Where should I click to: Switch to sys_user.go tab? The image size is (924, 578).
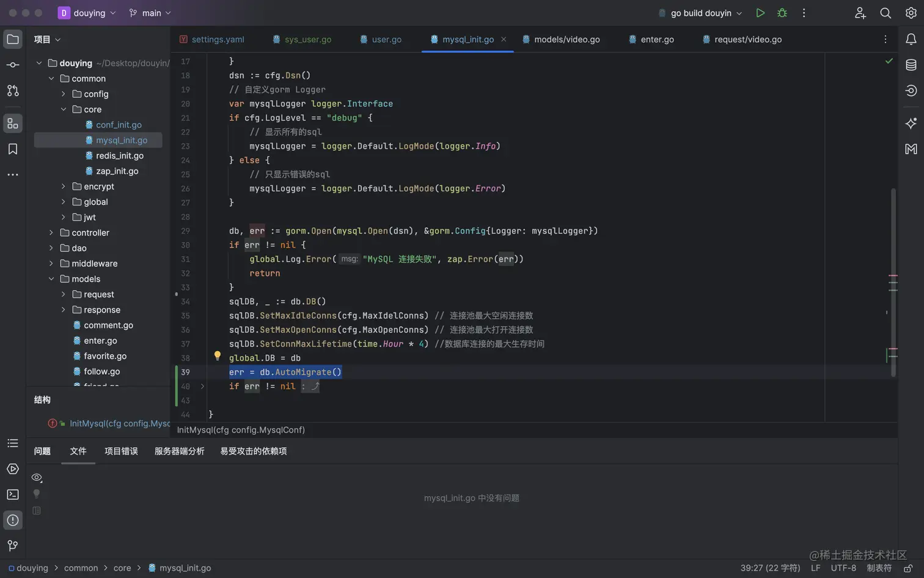pyautogui.click(x=302, y=39)
